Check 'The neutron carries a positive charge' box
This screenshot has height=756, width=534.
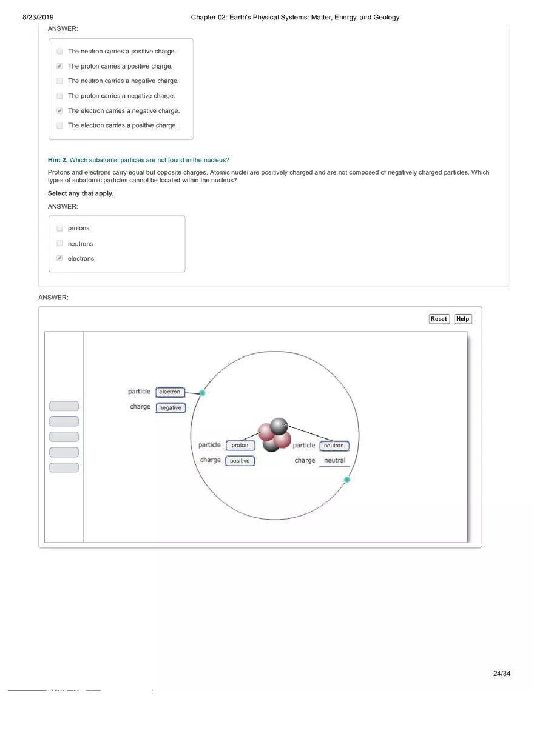[59, 52]
